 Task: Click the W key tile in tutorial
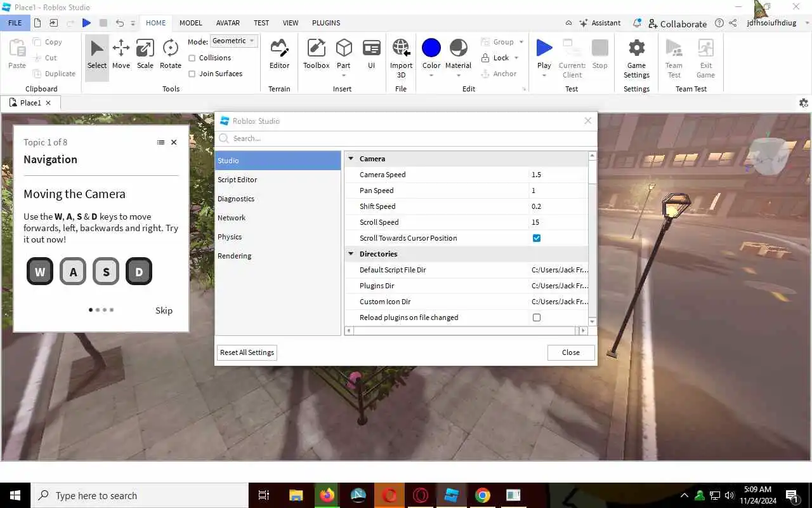(x=40, y=271)
